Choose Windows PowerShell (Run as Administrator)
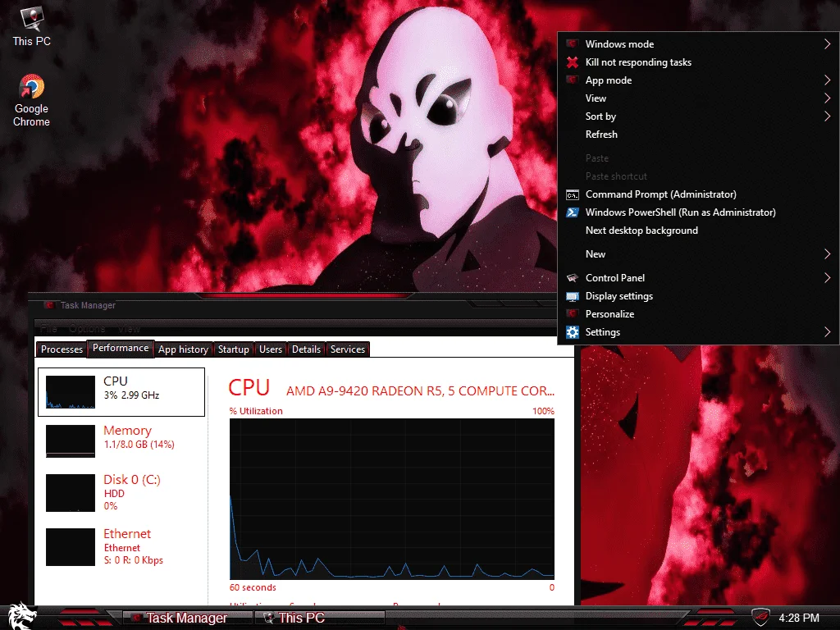The width and height of the screenshot is (840, 630). coord(699,212)
